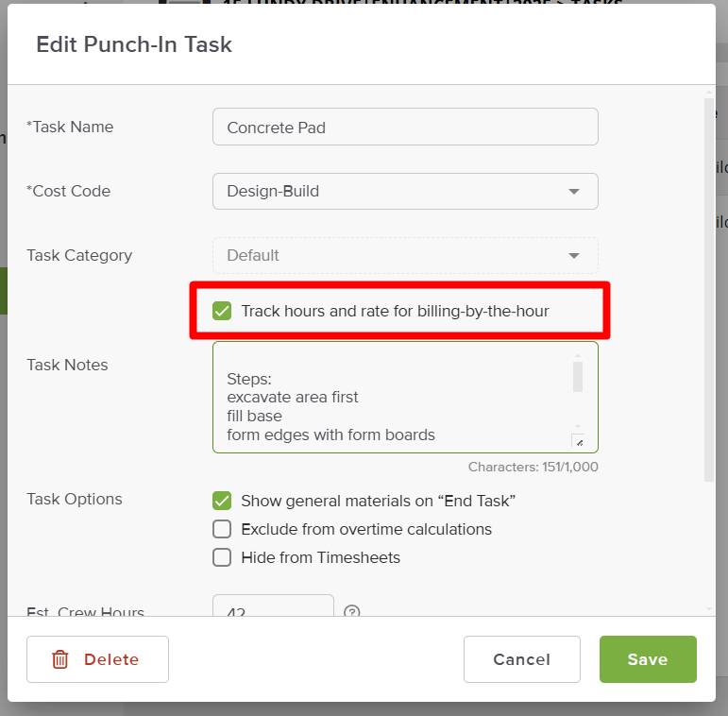This screenshot has width=728, height=716.
Task: Click the resize handle icon in Task Notes
Action: click(578, 440)
